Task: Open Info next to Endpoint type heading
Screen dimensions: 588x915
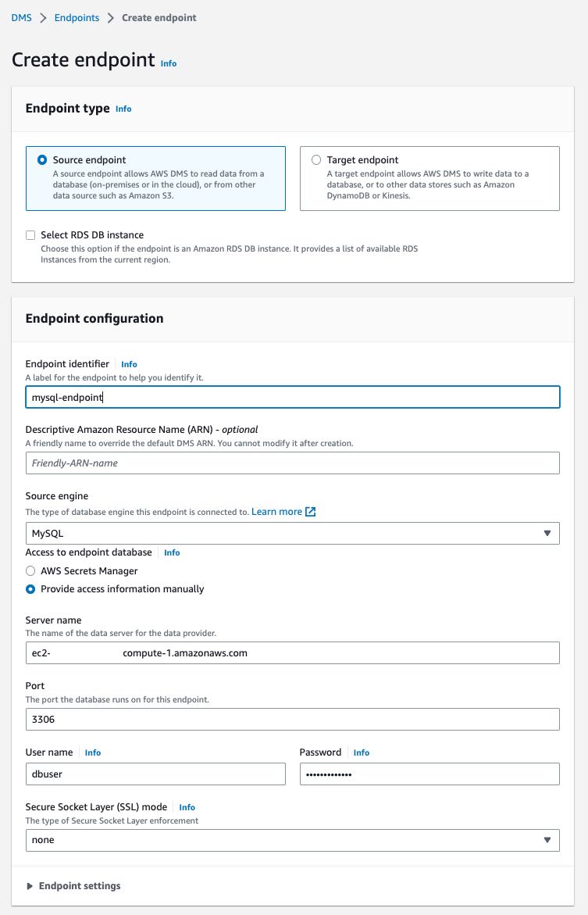Action: point(123,109)
